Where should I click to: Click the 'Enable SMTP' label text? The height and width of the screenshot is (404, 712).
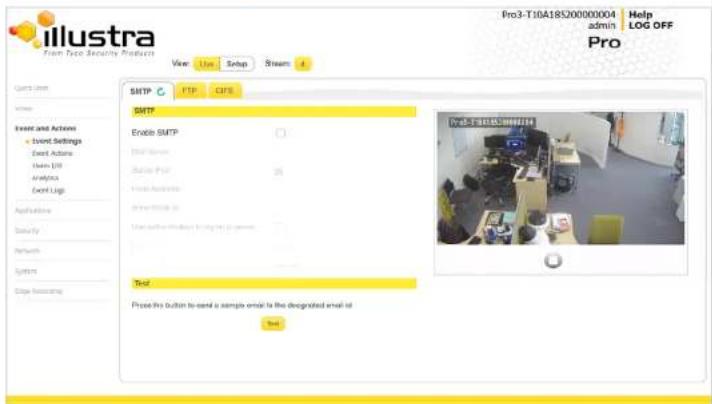point(155,133)
